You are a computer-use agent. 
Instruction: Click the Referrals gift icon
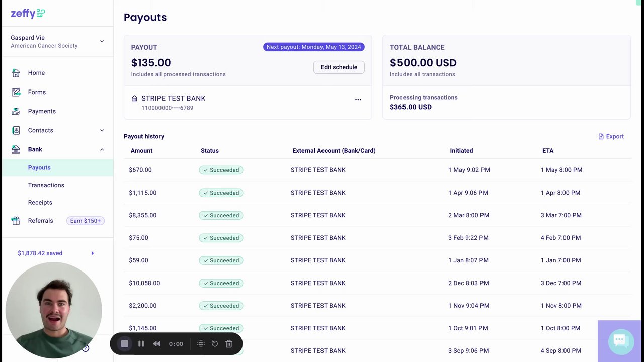tap(16, 221)
